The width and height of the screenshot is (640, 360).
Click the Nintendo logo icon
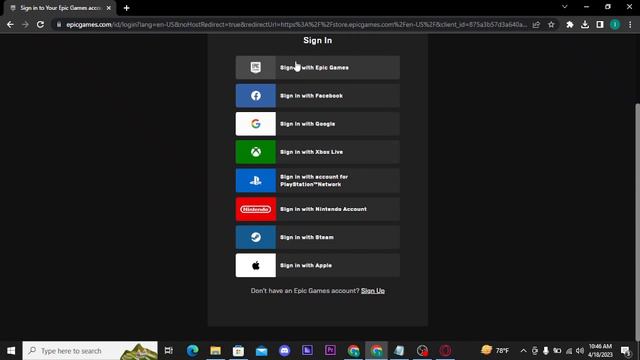click(x=256, y=209)
